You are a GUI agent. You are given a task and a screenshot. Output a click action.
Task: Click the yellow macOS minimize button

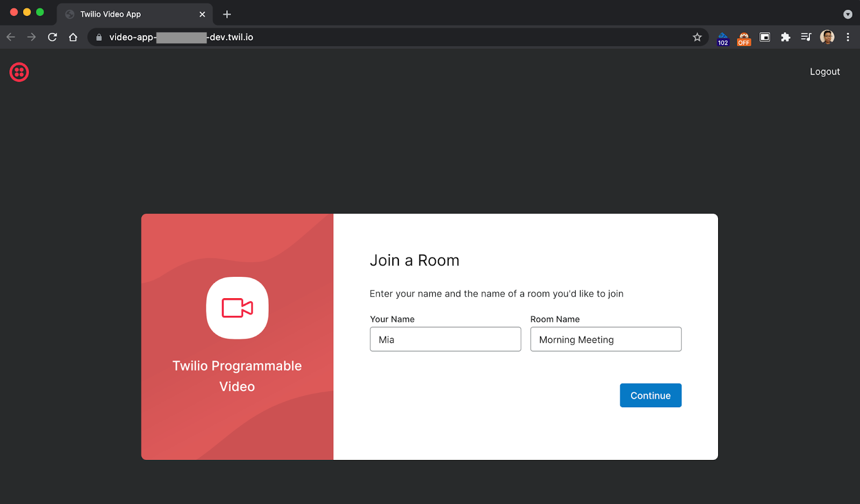pos(27,12)
